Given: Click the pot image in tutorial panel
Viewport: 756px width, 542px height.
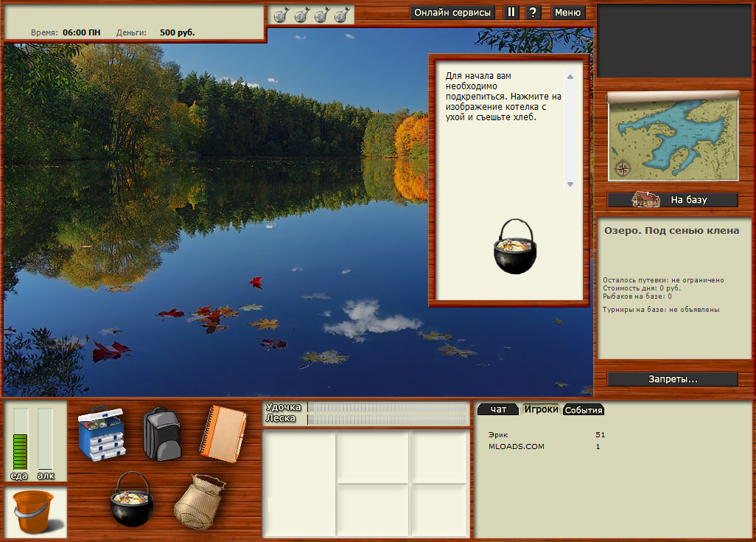Looking at the screenshot, I should (x=514, y=248).
